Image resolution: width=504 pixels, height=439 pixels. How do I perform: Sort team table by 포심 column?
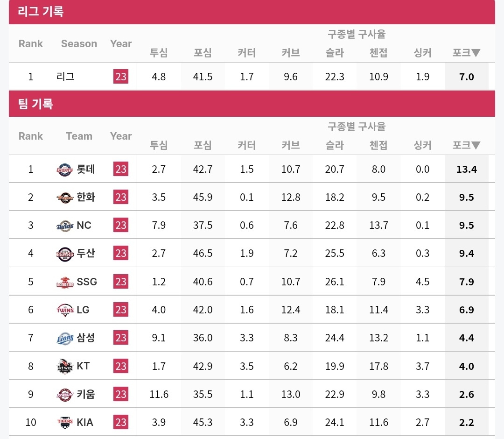[203, 145]
